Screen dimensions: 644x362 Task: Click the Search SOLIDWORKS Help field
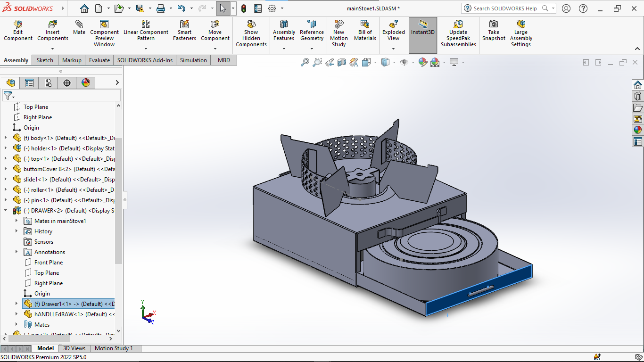505,8
